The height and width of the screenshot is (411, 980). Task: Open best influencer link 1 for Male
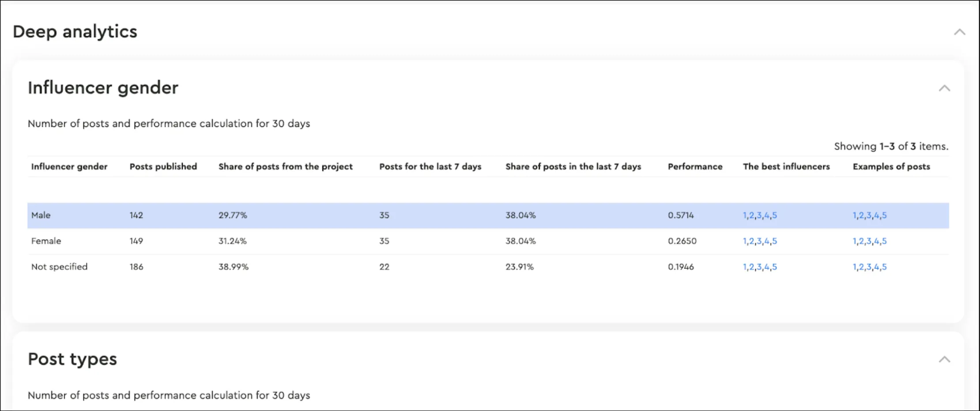(745, 215)
